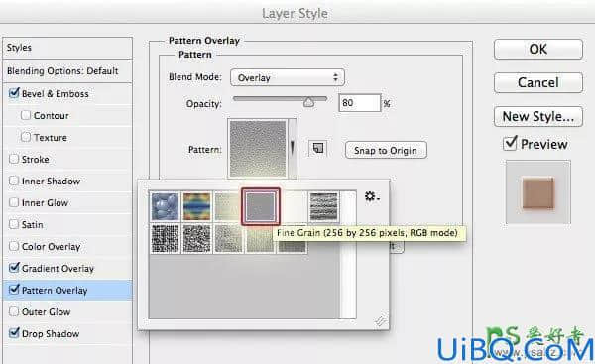The height and width of the screenshot is (364, 595).
Task: Select the gray speckled pattern in bottom row
Action: pyautogui.click(x=228, y=238)
